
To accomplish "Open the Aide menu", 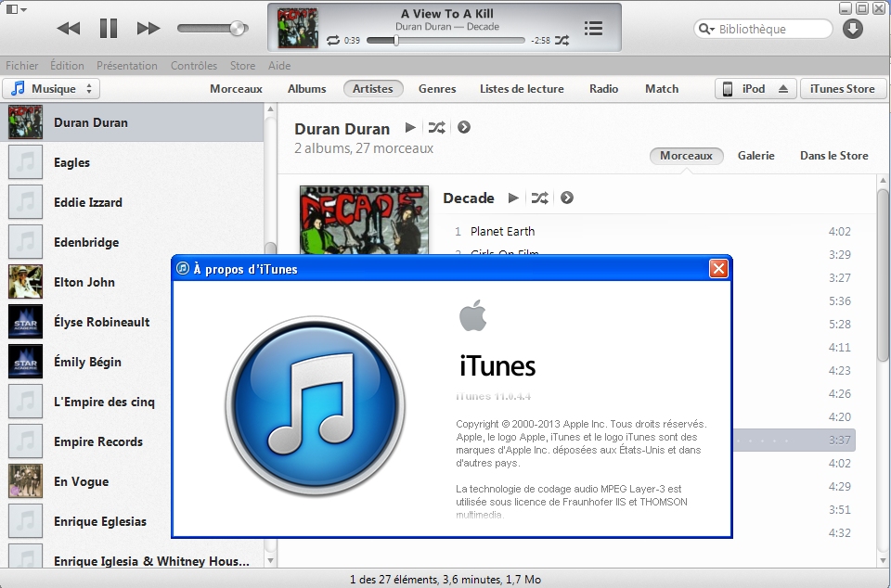I will (279, 65).
